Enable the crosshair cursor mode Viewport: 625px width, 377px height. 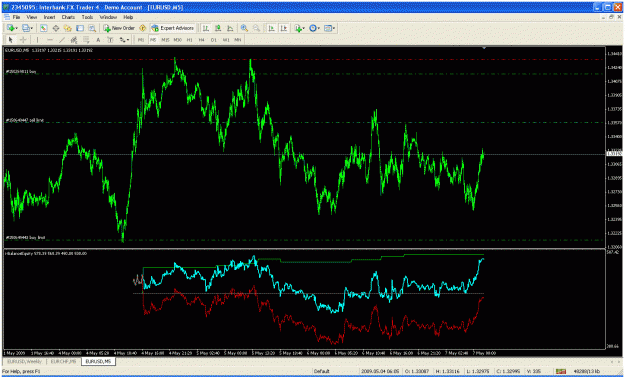23,40
